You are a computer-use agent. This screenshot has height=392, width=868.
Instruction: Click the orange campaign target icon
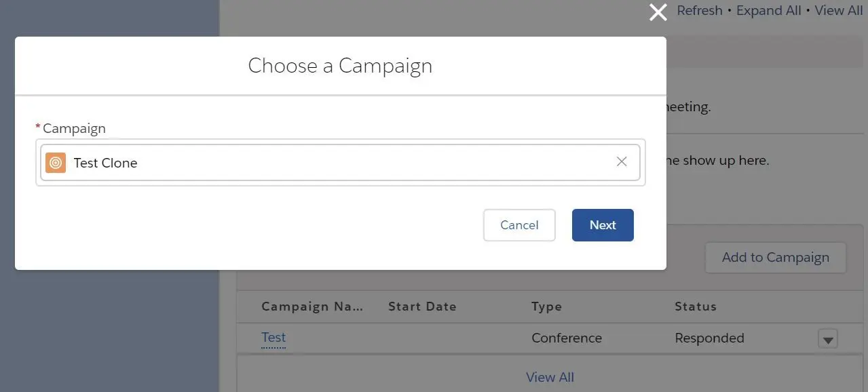click(x=56, y=163)
